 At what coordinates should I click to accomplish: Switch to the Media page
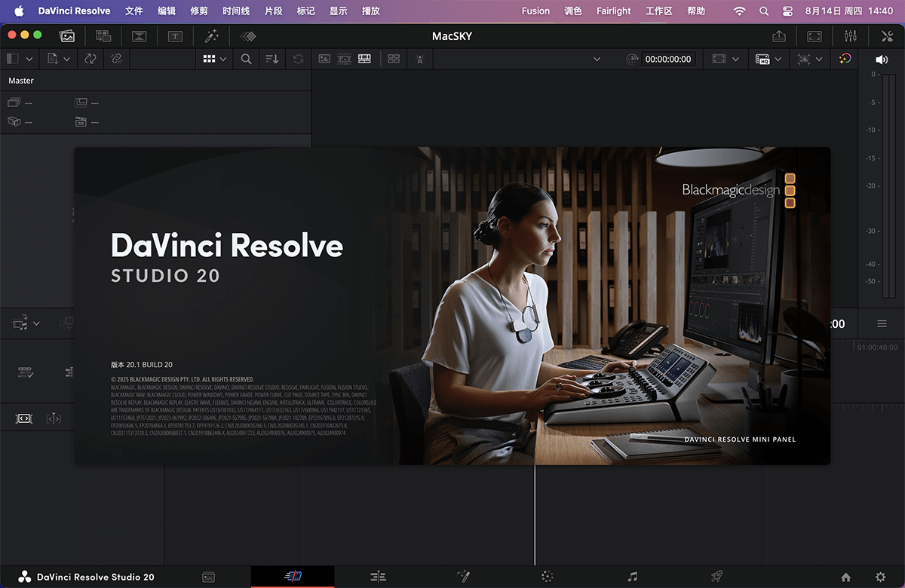click(x=209, y=577)
